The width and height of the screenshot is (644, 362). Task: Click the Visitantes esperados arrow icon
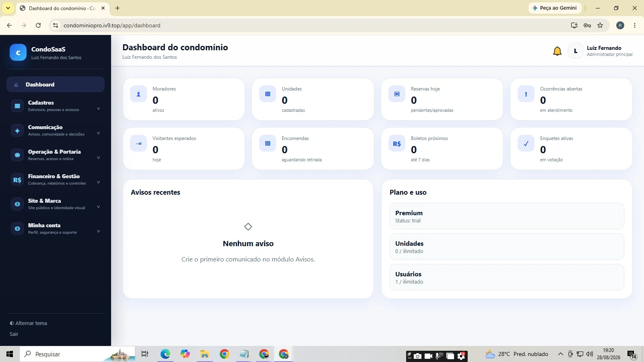tap(138, 144)
